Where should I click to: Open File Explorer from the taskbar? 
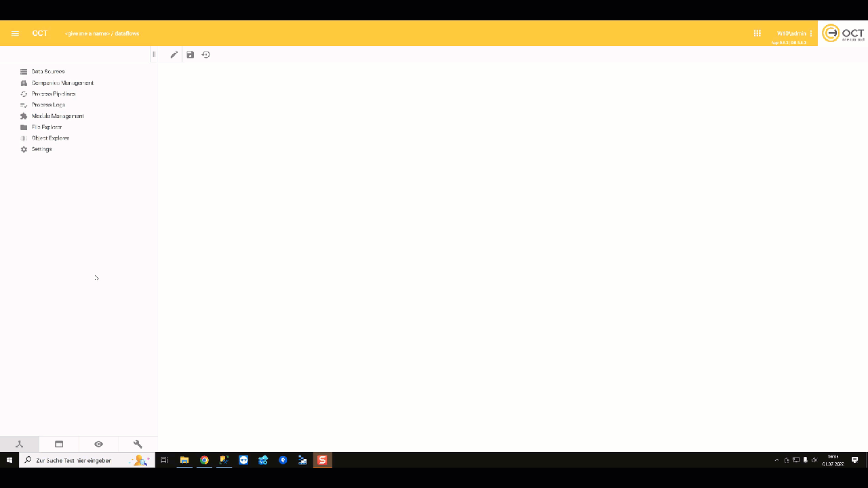tap(184, 460)
